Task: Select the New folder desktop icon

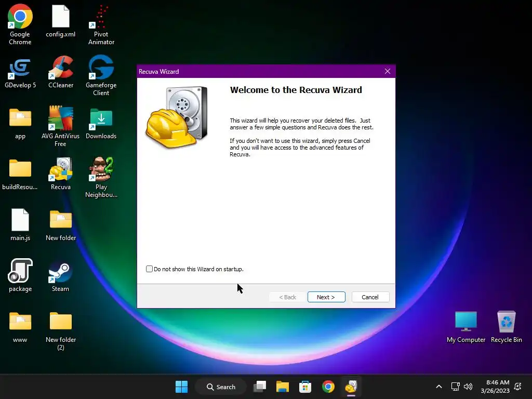Action: (x=60, y=225)
